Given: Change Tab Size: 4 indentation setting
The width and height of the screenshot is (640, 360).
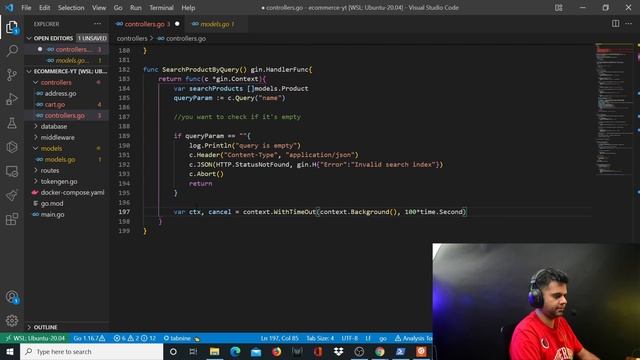Looking at the screenshot, I should click(x=320, y=338).
